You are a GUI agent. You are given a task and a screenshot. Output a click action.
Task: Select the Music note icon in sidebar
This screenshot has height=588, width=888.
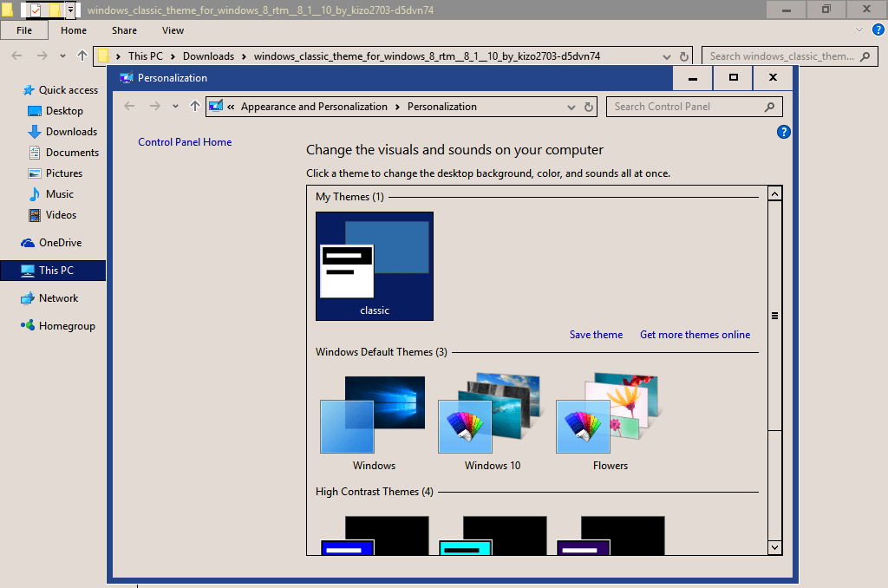tap(35, 194)
